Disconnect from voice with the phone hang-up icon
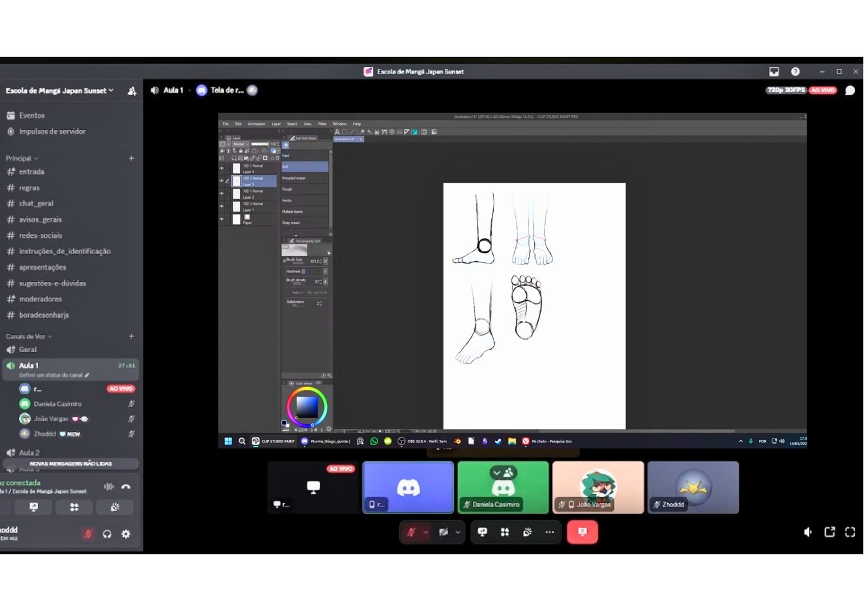Image resolution: width=868 pixels, height=614 pixels. (x=126, y=487)
